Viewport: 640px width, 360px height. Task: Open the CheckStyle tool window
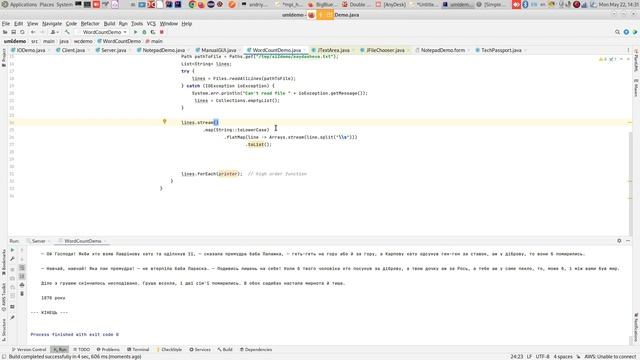coord(169,349)
